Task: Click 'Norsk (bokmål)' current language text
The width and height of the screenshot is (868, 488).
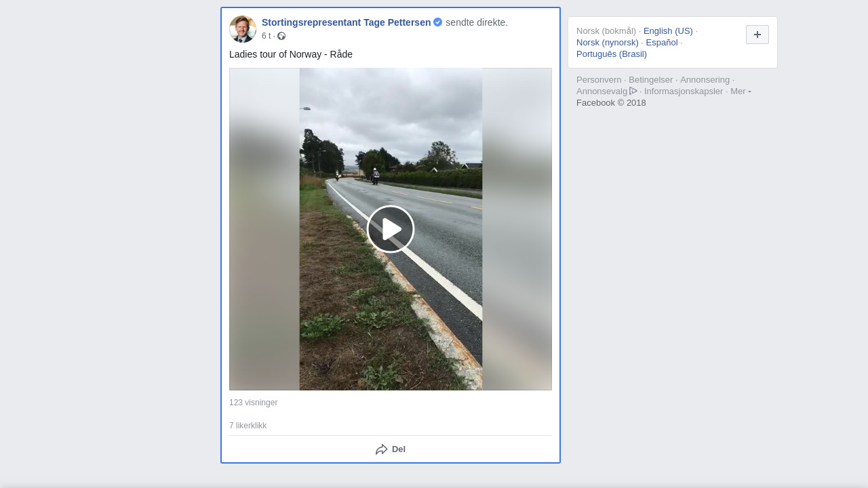Action: pyautogui.click(x=606, y=30)
